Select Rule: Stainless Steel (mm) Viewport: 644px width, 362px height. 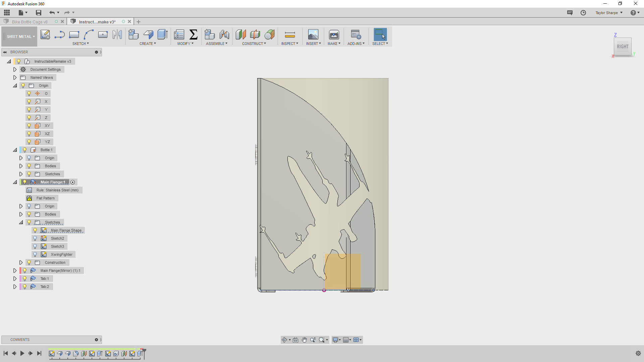[57, 190]
